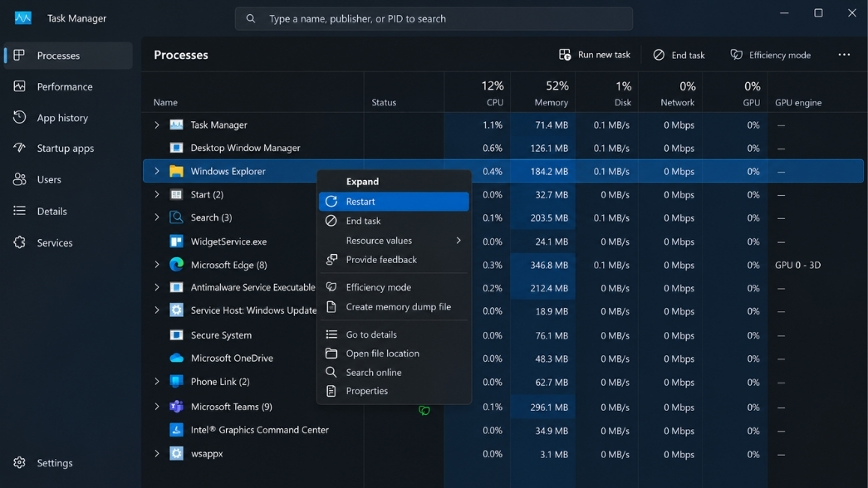
Task: Click the Windows Explorer folder icon
Action: (x=176, y=171)
